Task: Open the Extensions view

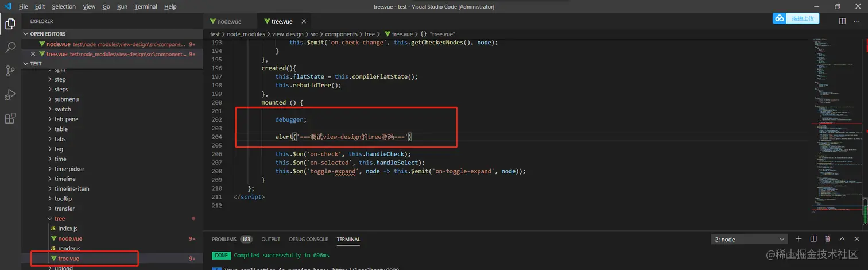Action: 10,118
